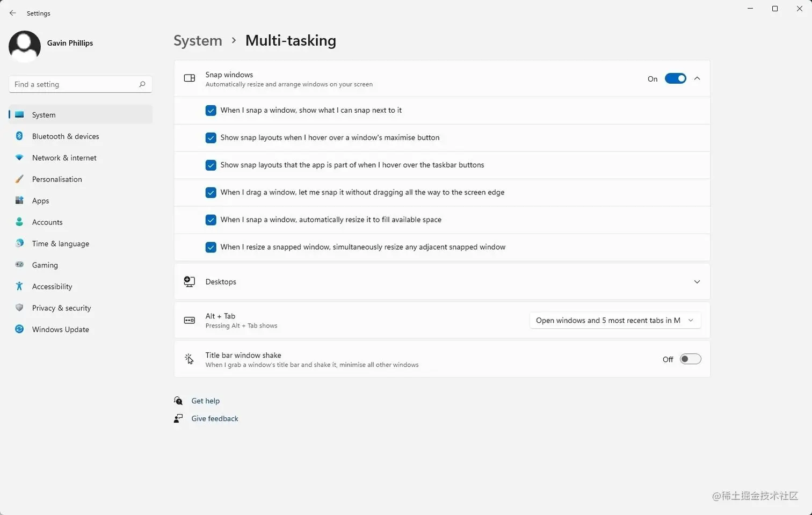
Task: Click the Desktops icon
Action: click(190, 282)
